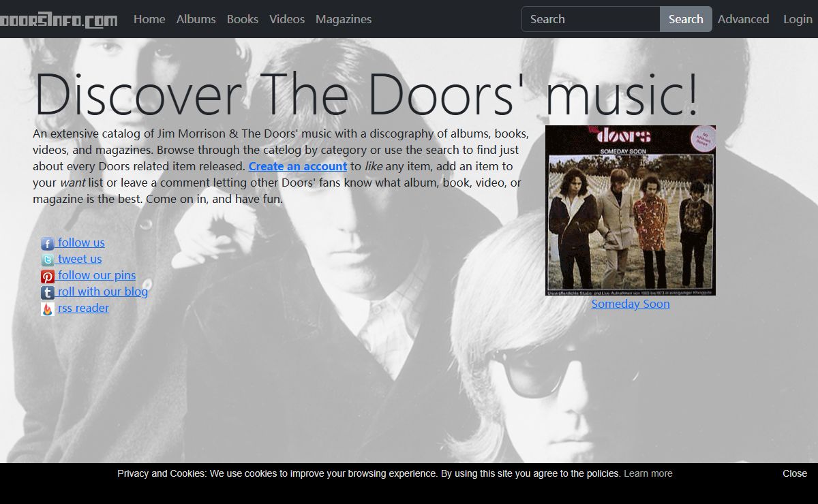Screen dimensions: 818x504
Task: Open Learn more in cookie notice
Action: tap(648, 473)
